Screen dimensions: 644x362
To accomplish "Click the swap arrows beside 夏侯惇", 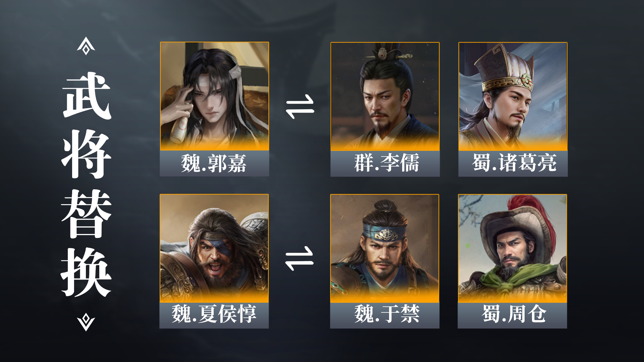I will (x=299, y=258).
